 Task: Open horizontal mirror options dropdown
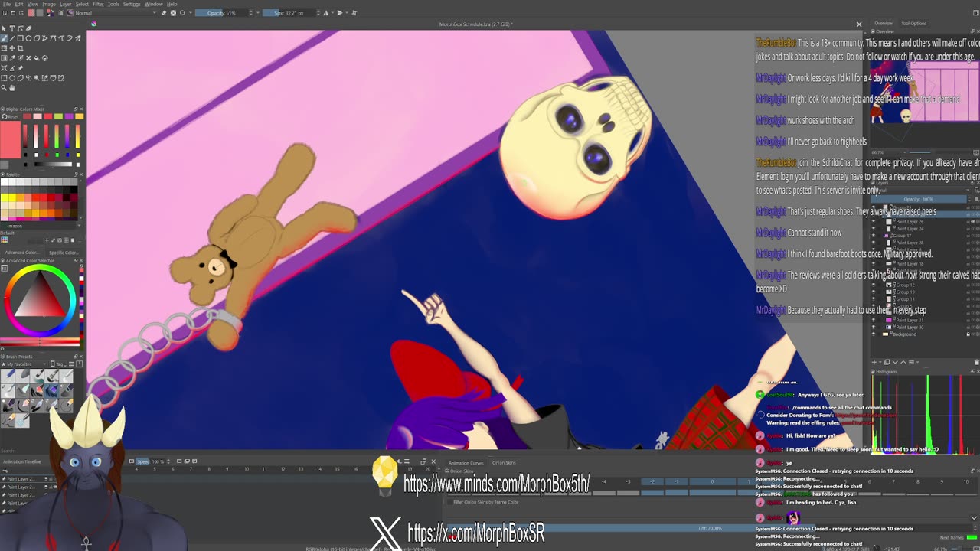pyautogui.click(x=332, y=13)
